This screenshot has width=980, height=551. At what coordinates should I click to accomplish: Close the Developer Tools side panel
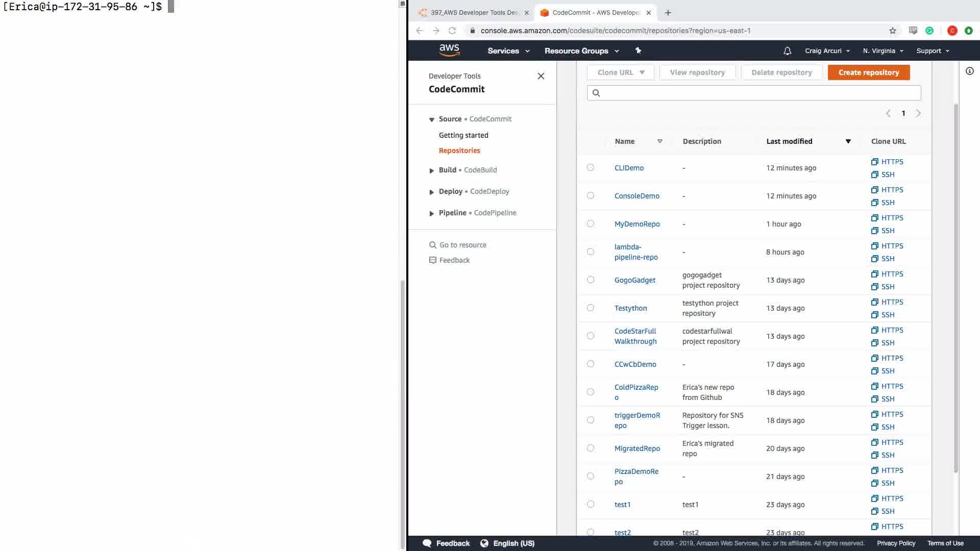click(x=541, y=76)
